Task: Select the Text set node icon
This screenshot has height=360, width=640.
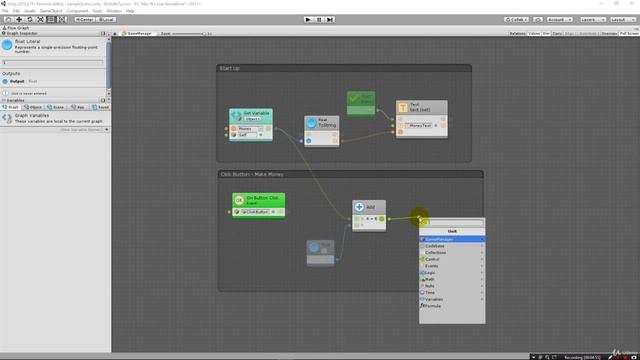Action: coord(403,107)
